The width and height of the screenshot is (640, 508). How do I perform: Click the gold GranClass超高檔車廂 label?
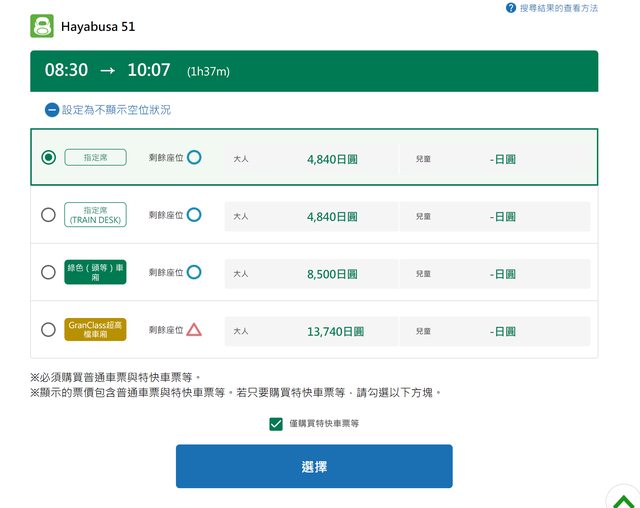coord(95,330)
